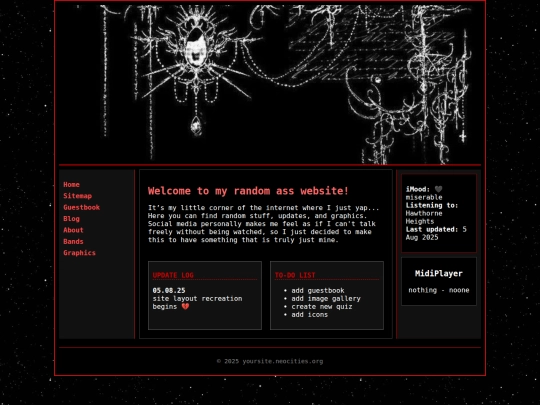Click the gray heart iMood icon

point(438,189)
